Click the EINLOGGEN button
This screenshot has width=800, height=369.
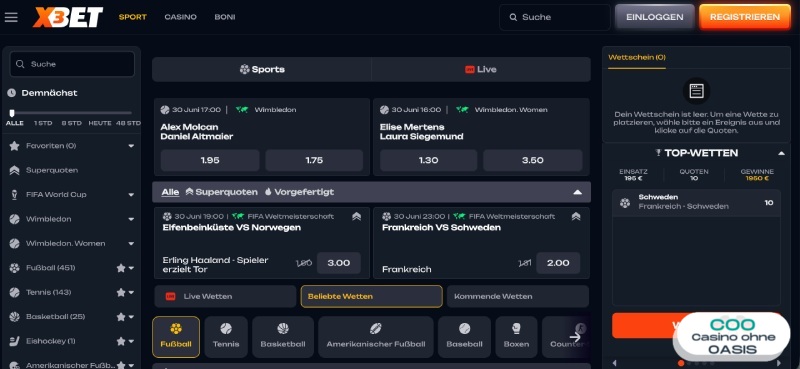tap(655, 17)
